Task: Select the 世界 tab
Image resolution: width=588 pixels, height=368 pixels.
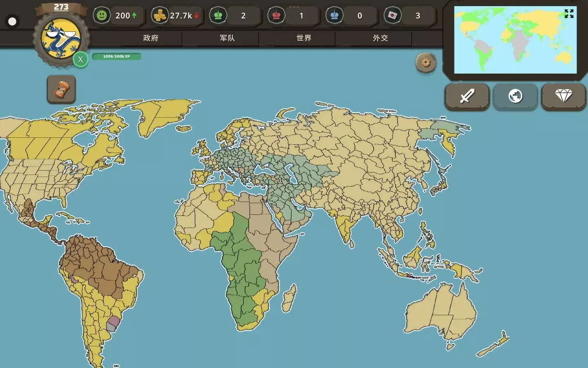Action: (304, 38)
